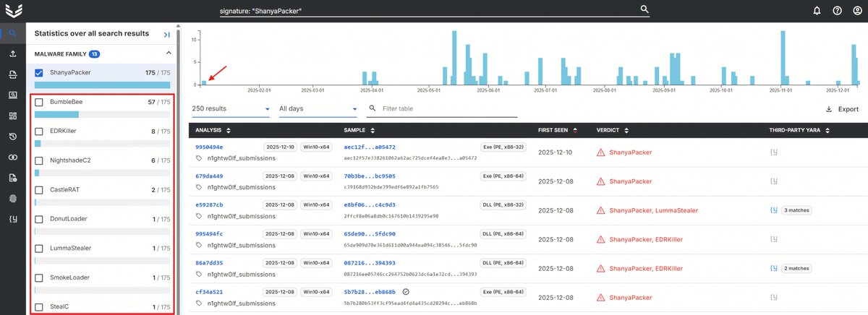Check the BumbleBee family checkbox
The height and width of the screenshot is (315, 868).
point(39,102)
